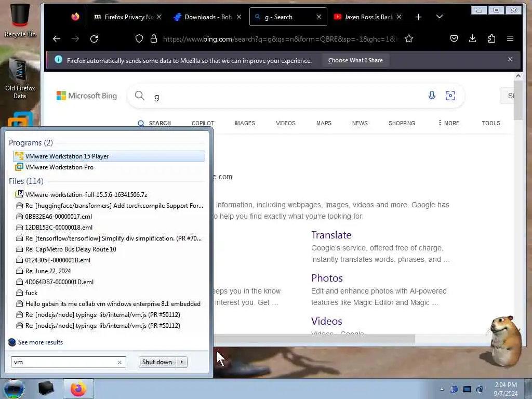
Task: Open the Videos search result link
Action: click(326, 321)
